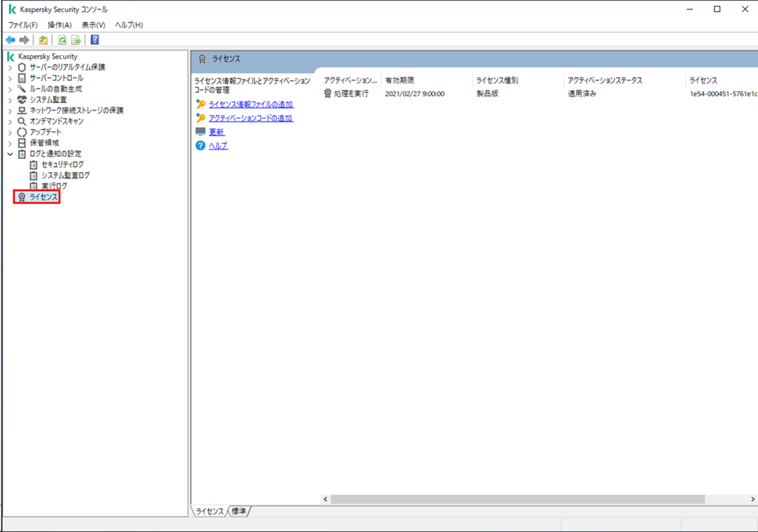Select the heartbeat icon for システム監査
The height and width of the screenshot is (532, 758).
point(22,99)
